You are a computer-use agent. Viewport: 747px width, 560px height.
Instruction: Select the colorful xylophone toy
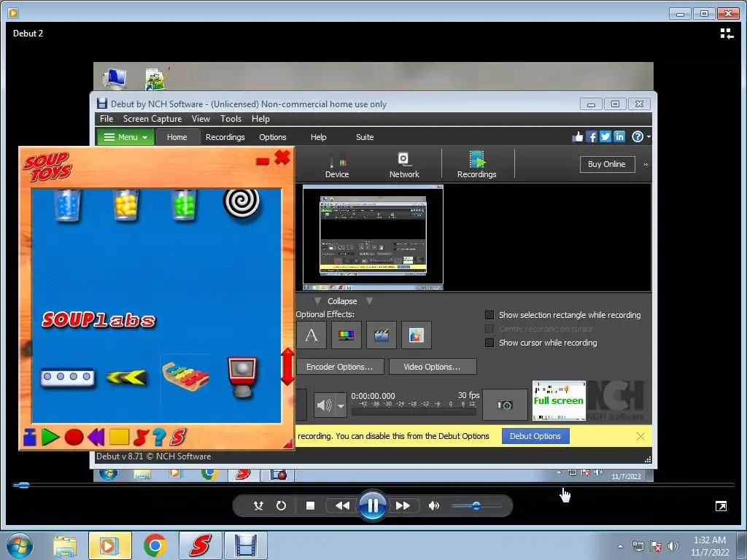click(x=185, y=376)
